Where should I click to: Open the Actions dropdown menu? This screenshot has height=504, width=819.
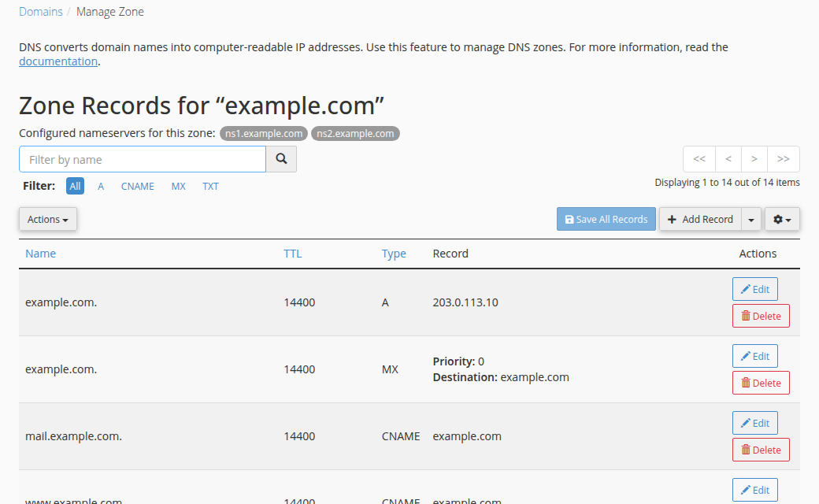pos(48,220)
